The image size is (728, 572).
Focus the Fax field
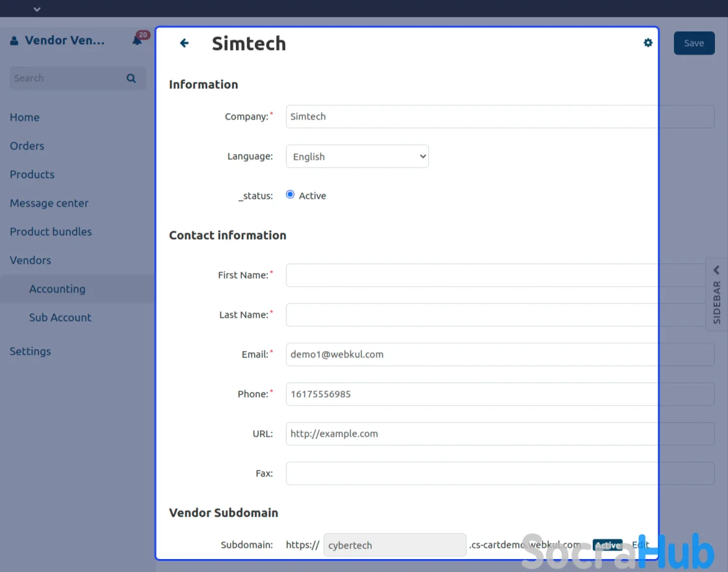point(500,474)
